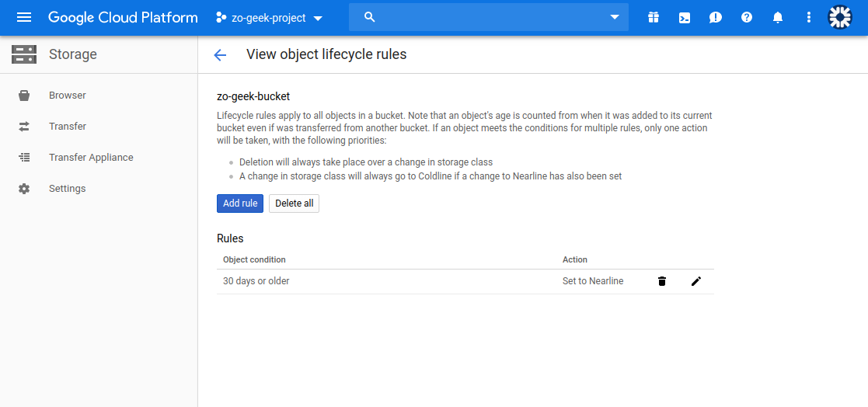The width and height of the screenshot is (868, 407).
Task: Click the Object condition column header
Action: 254,259
